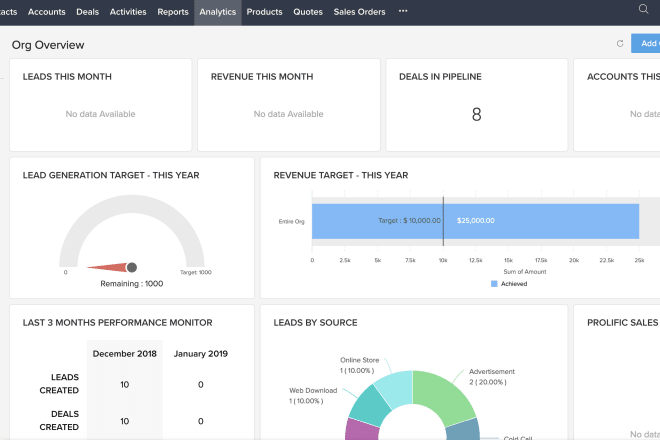Click the LEADS BY SOURCE title

point(315,323)
